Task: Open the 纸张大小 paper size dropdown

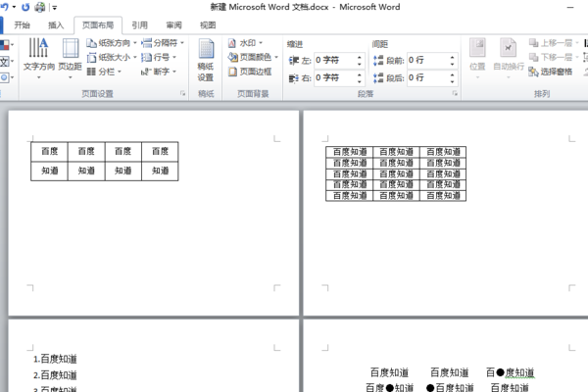Action: pyautogui.click(x=112, y=58)
